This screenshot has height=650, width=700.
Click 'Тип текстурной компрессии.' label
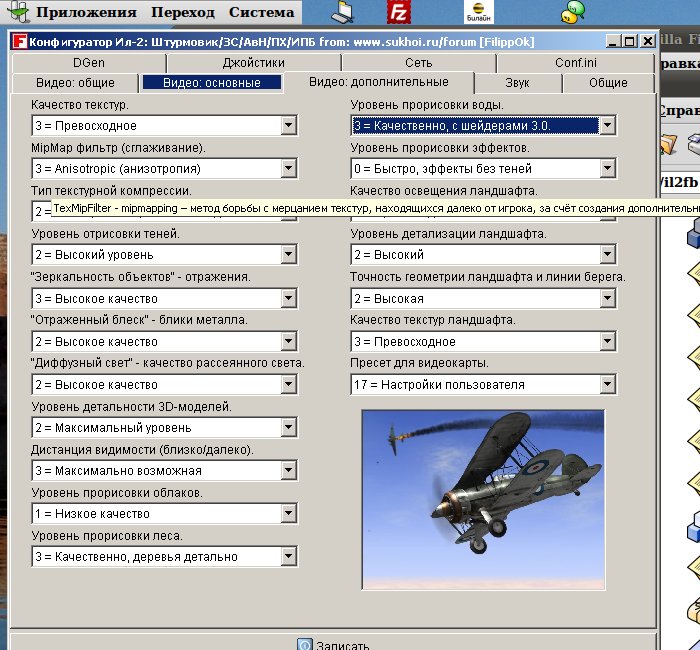pyautogui.click(x=111, y=191)
